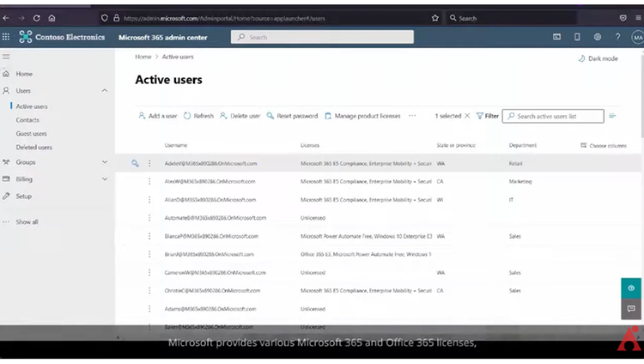
Task: Open more actions for AllanD row
Action: pos(149,200)
